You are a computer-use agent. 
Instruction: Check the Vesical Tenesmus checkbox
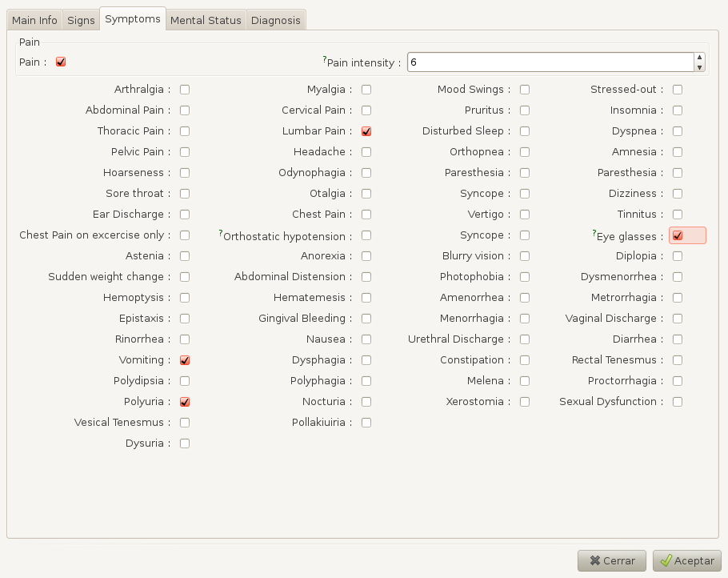[185, 423]
